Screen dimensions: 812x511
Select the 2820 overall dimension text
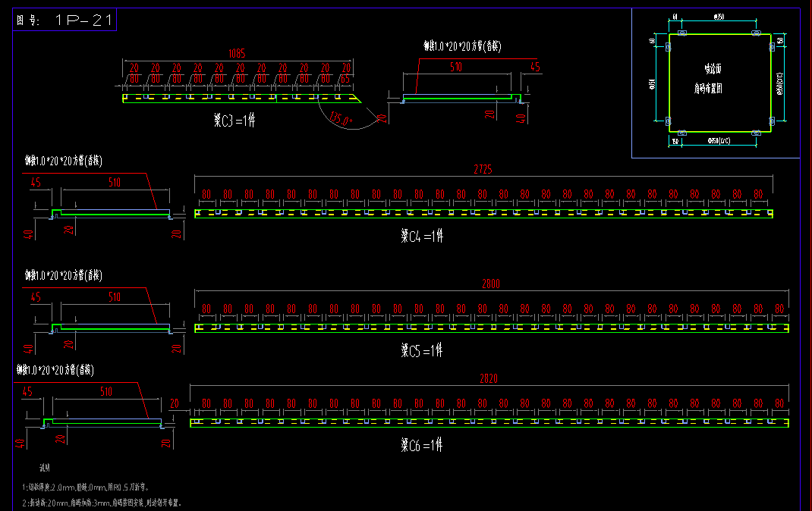point(489,378)
